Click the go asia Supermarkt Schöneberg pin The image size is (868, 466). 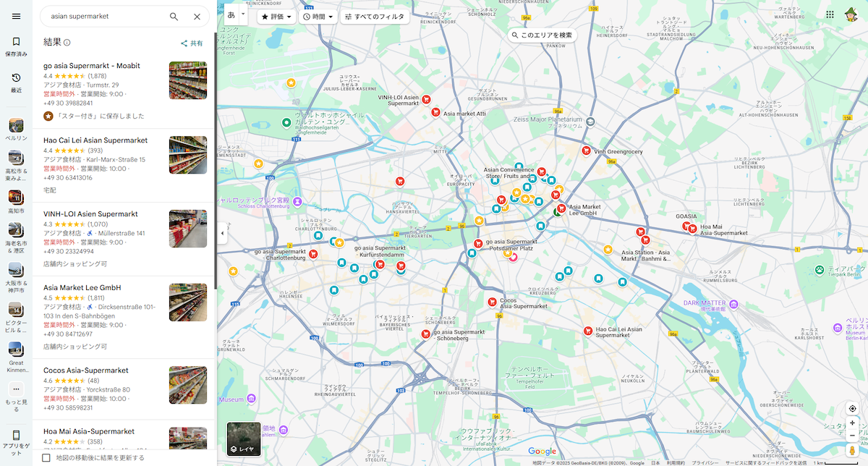[x=425, y=334]
